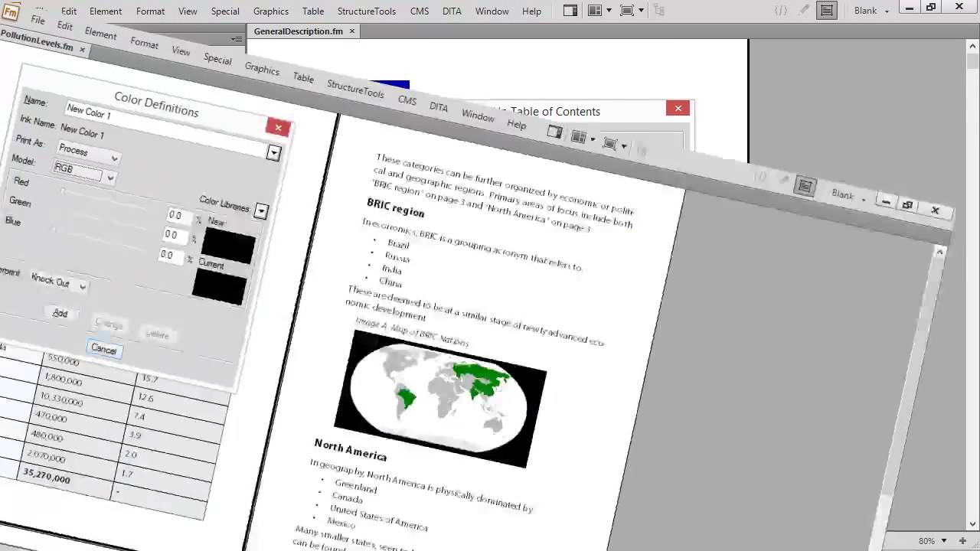Click the Add button in Color Definitions
The image size is (980, 551).
click(x=60, y=313)
